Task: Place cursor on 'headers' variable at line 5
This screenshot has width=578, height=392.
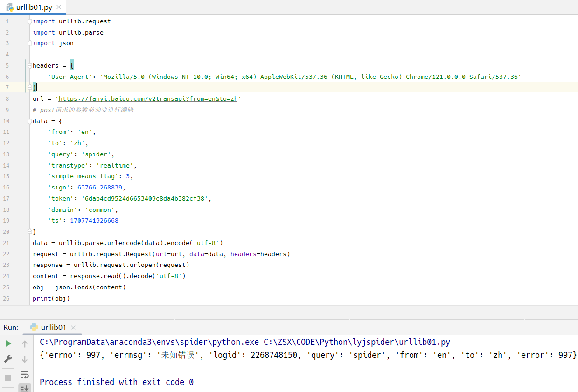Action: pyautogui.click(x=46, y=65)
